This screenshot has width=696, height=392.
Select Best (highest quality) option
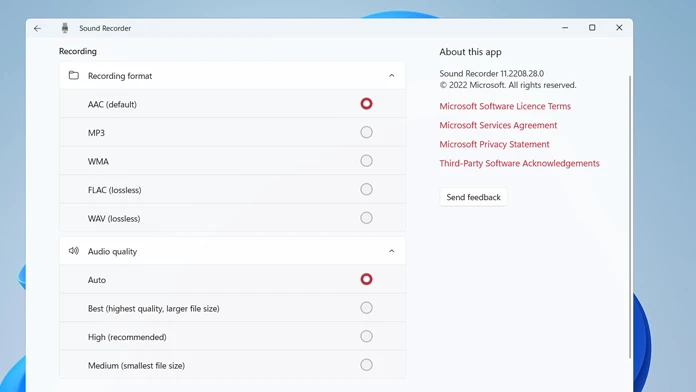point(366,308)
